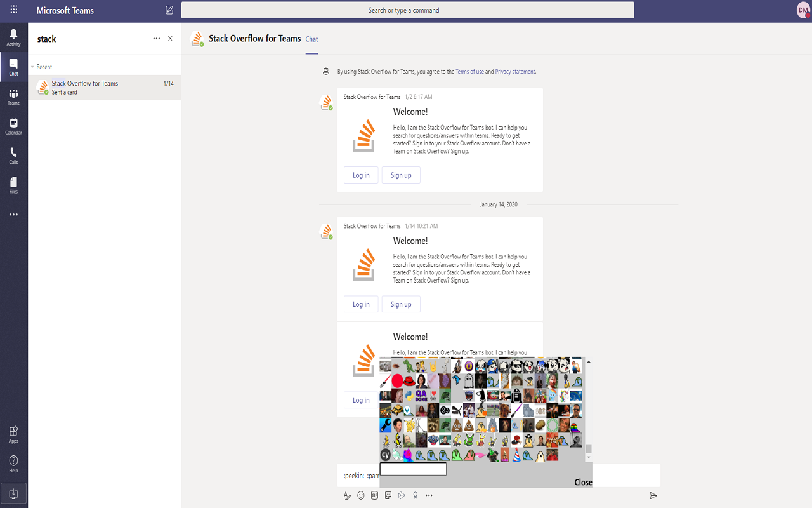The image size is (812, 508).
Task: Click Log in on the 8:17 AM card
Action: pos(361,175)
